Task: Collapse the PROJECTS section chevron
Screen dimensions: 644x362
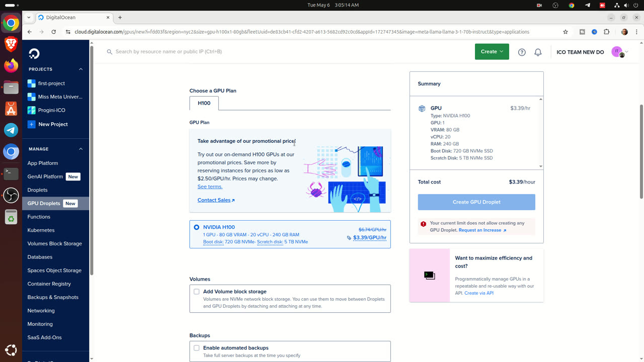Action: pos(80,69)
